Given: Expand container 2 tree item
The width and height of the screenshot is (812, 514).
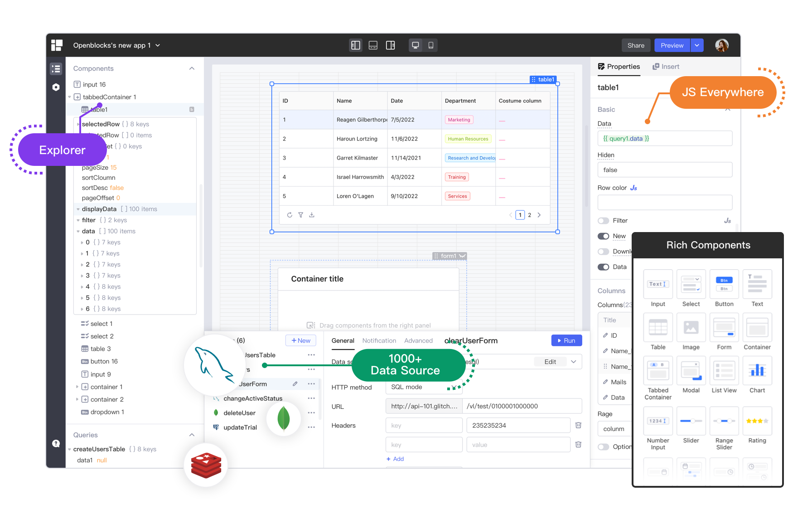Looking at the screenshot, I should [x=77, y=399].
